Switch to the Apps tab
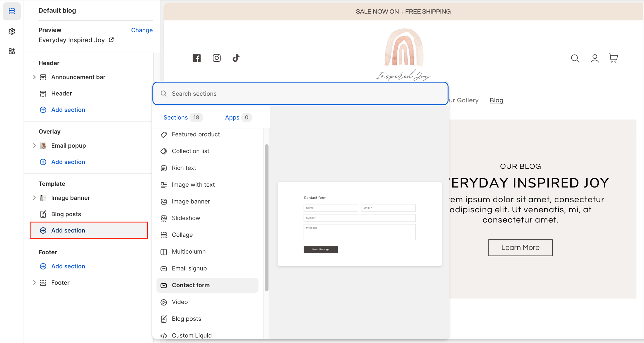 (x=232, y=118)
